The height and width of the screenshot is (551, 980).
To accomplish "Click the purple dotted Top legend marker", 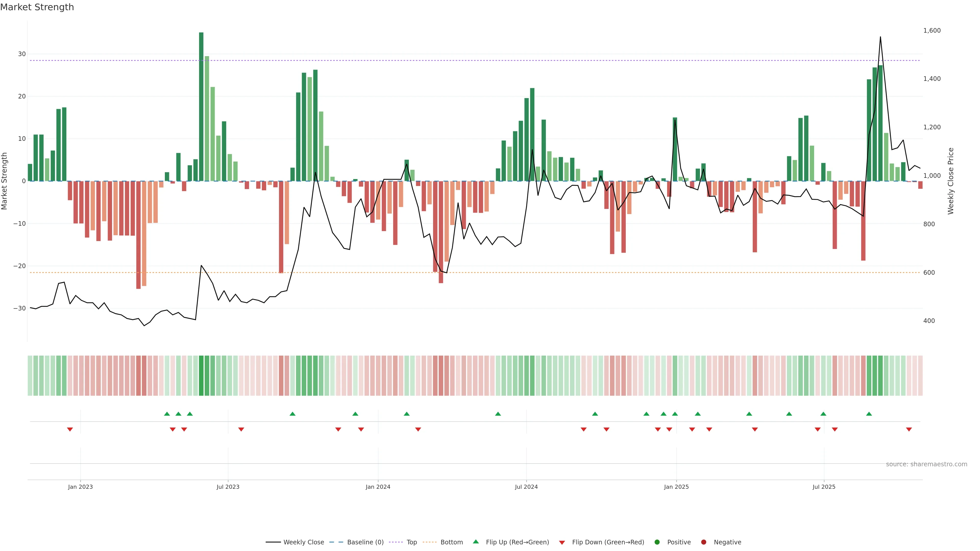I will pos(396,542).
